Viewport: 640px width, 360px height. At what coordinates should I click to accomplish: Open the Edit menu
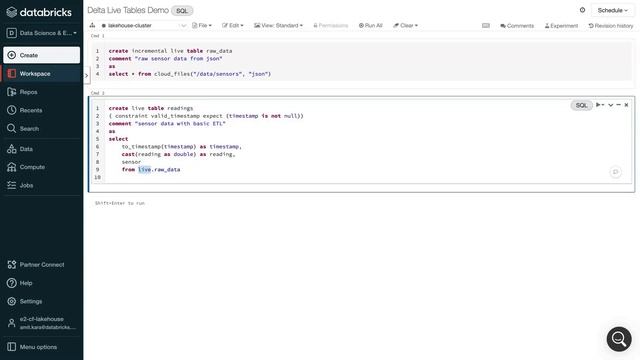[233, 25]
